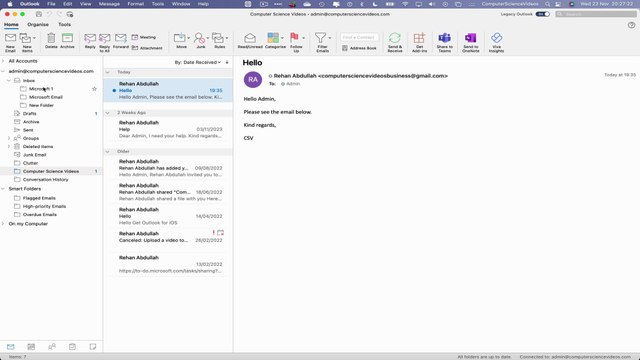Open the Address Book

pos(359,48)
